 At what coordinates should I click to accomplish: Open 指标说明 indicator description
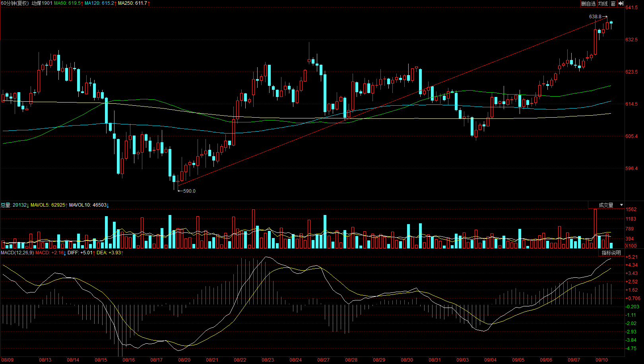(611, 253)
